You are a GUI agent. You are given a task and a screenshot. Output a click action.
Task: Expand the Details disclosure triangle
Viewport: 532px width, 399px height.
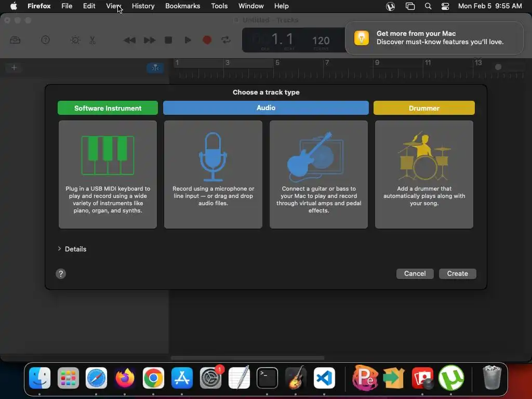point(59,249)
